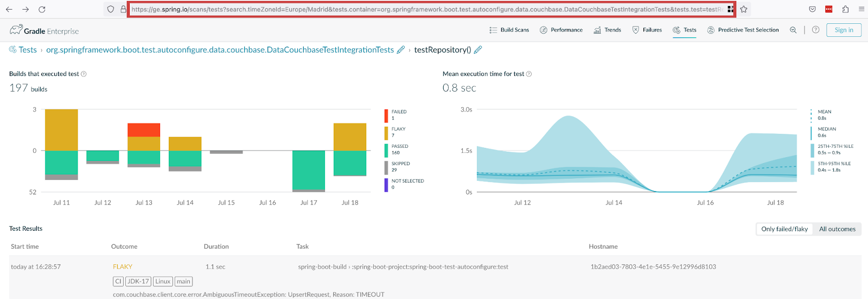This screenshot has height=299, width=868.
Task: Open the FLAKY outcome result
Action: point(123,266)
